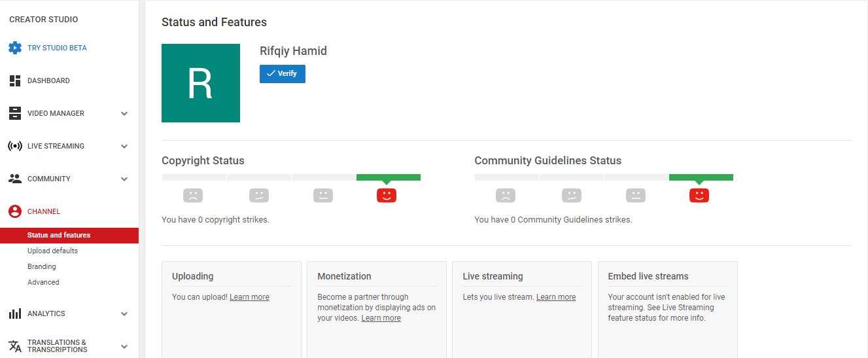
Task: Open Analytics label in sidebar
Action: tap(46, 313)
